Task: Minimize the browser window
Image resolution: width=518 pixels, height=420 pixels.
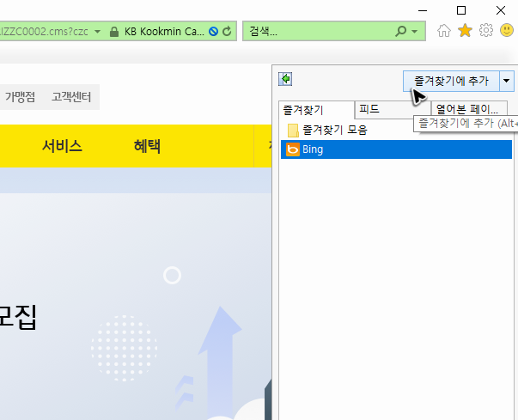Action: (x=423, y=10)
